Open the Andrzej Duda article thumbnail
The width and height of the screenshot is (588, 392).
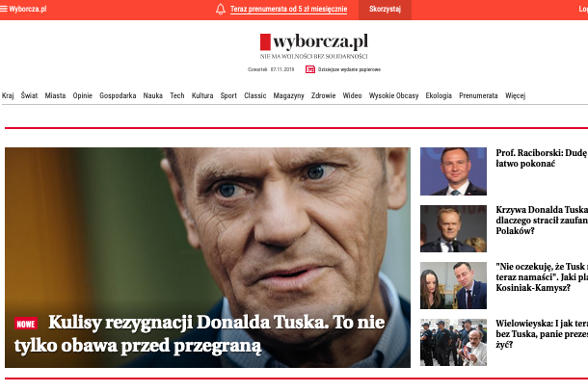tap(453, 171)
